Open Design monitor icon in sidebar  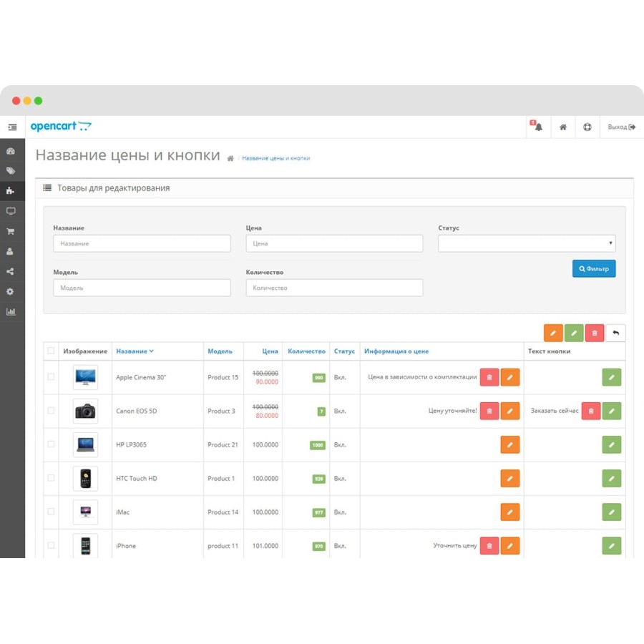pos(11,211)
